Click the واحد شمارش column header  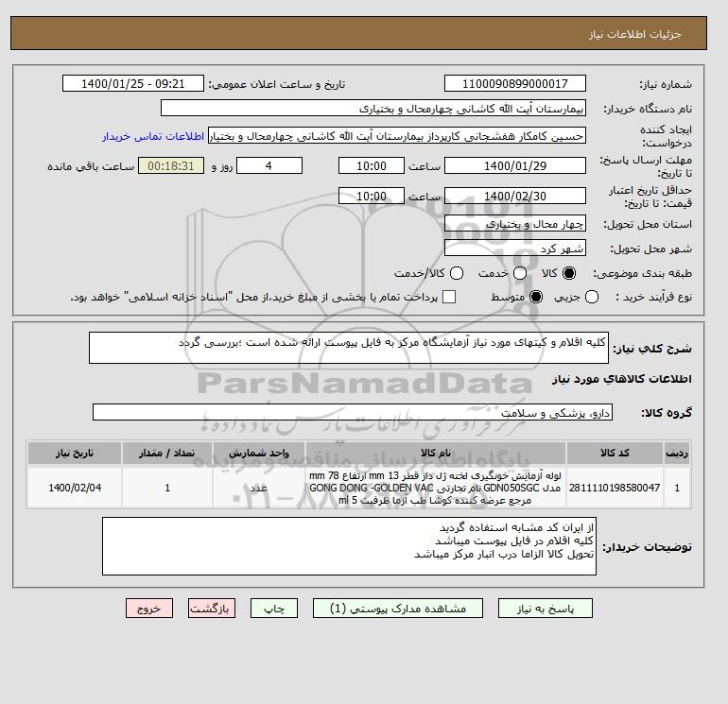(259, 453)
